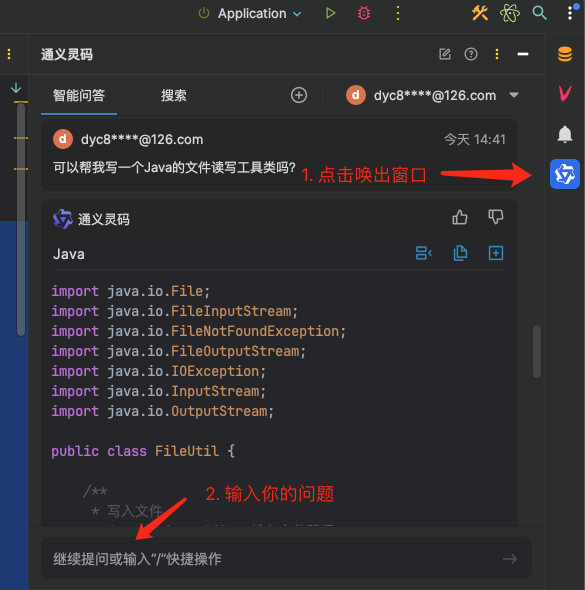585x590 pixels.
Task: Open the Database tool window icon
Action: pyautogui.click(x=565, y=54)
